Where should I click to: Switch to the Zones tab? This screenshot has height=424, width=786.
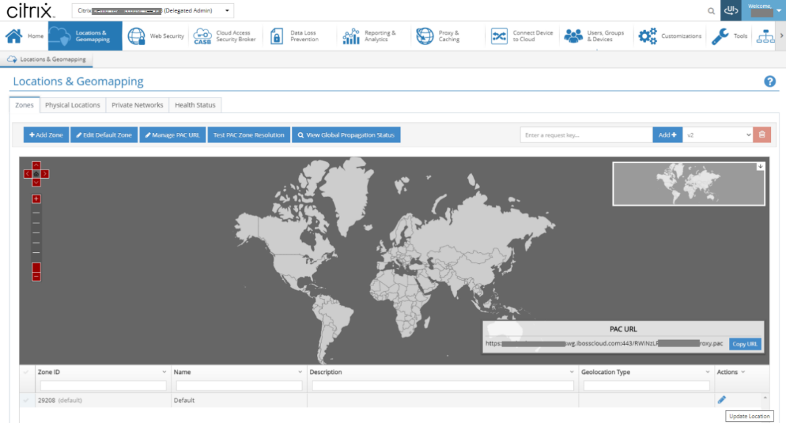(24, 105)
